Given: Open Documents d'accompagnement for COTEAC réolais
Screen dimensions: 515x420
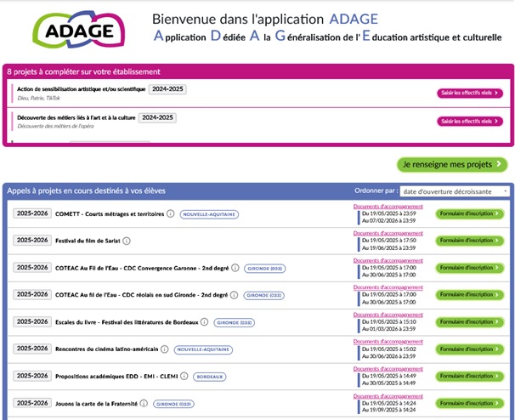Looking at the screenshot, I should tap(388, 287).
